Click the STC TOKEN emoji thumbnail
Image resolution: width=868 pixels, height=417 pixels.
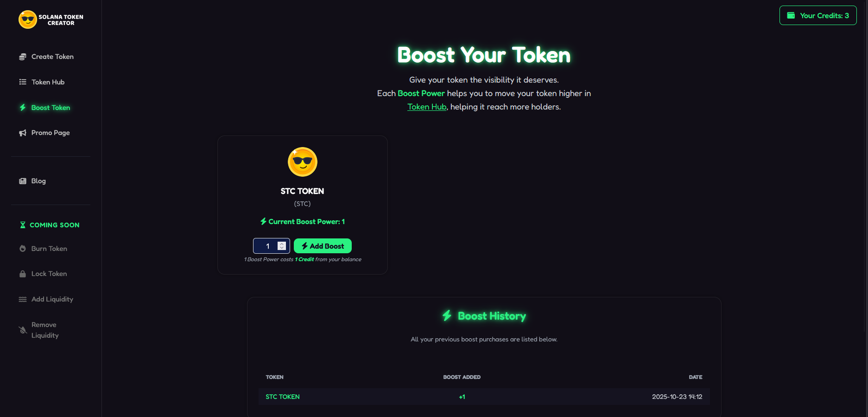[303, 162]
